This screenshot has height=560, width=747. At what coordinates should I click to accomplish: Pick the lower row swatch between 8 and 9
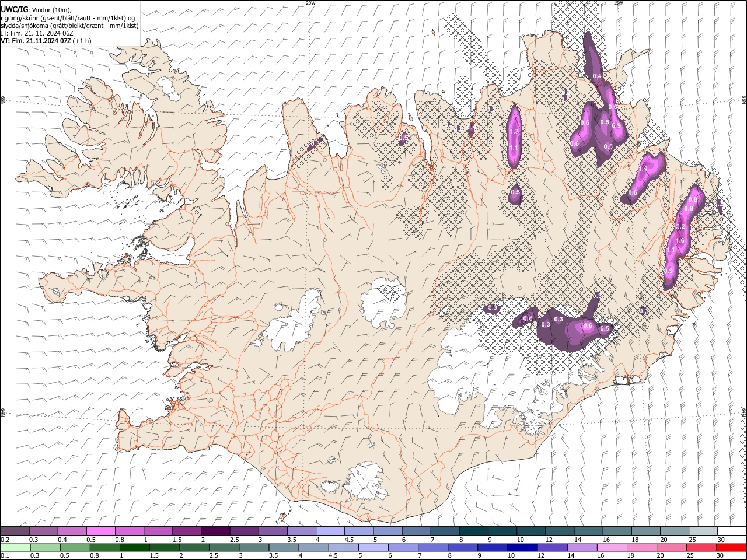(463, 547)
